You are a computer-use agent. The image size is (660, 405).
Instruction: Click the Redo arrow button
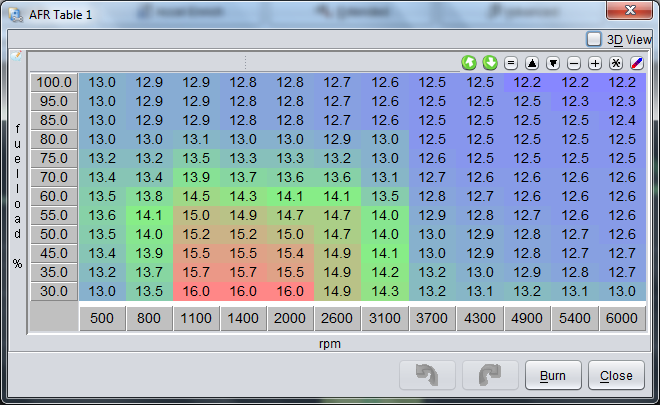pyautogui.click(x=490, y=375)
